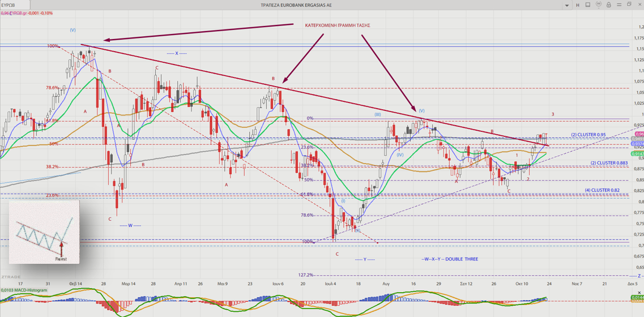Open the comments bubble icon

coord(599,5)
